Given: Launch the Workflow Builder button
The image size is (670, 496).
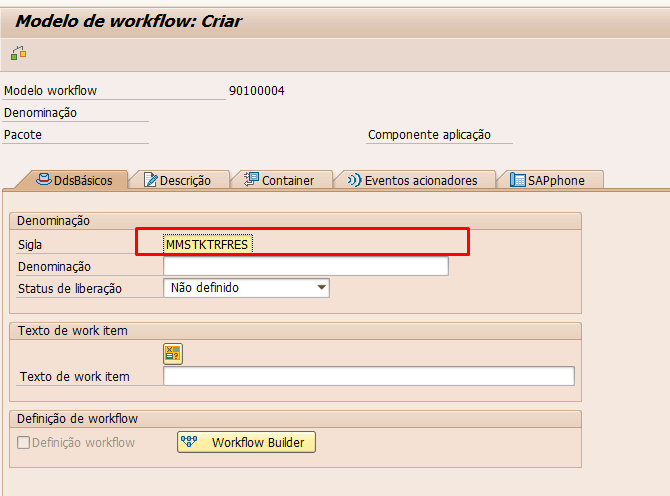Looking at the screenshot, I should tap(247, 442).
